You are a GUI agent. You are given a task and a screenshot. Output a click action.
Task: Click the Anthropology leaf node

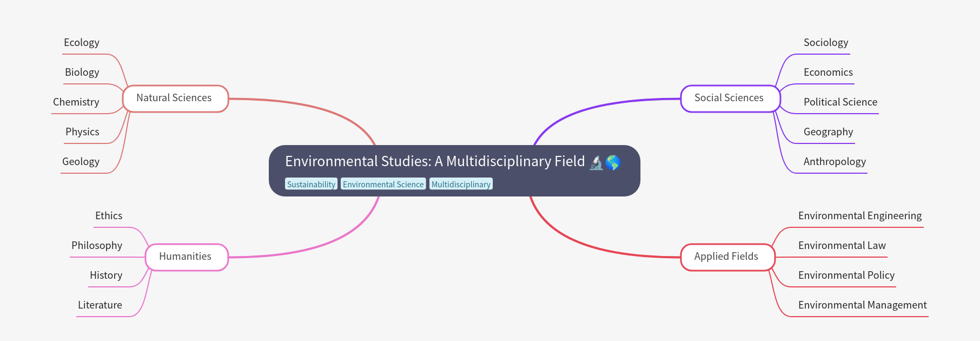pyautogui.click(x=835, y=162)
